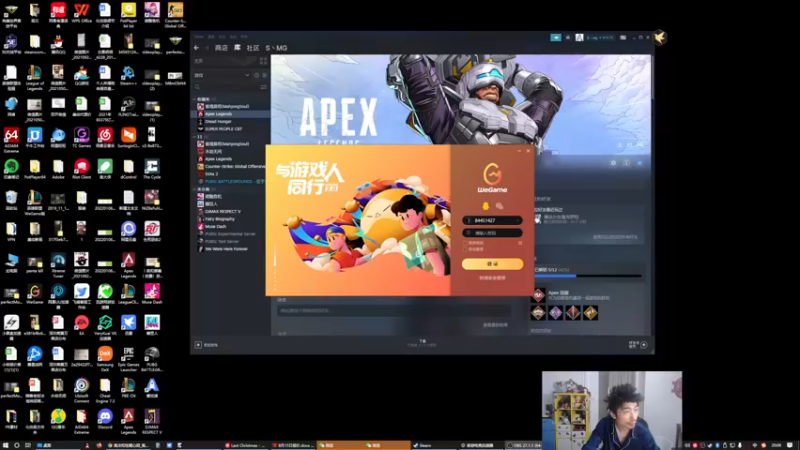Open League of Legends desktop shortcut
This screenshot has height=450, width=800.
click(x=35, y=77)
